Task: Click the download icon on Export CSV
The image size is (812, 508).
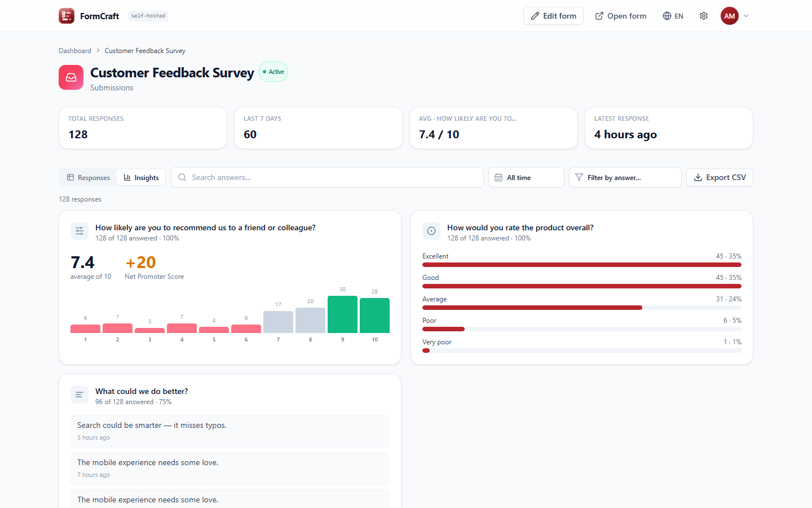Action: coord(698,177)
